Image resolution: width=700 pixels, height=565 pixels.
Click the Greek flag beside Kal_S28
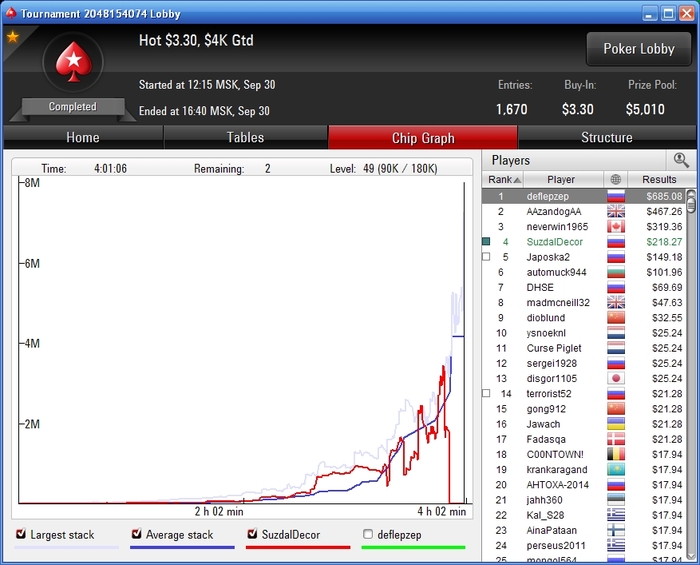click(x=616, y=515)
